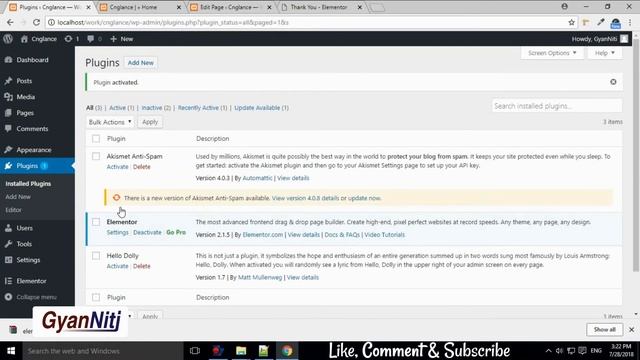Open comments bubble in admin bar
640x360 pixels.
[91, 39]
